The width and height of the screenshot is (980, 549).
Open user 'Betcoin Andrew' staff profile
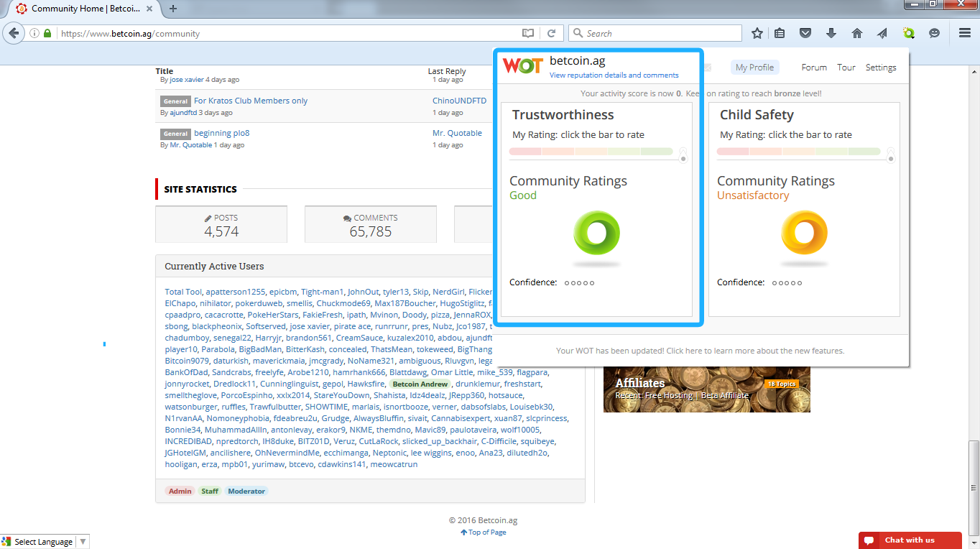click(420, 384)
